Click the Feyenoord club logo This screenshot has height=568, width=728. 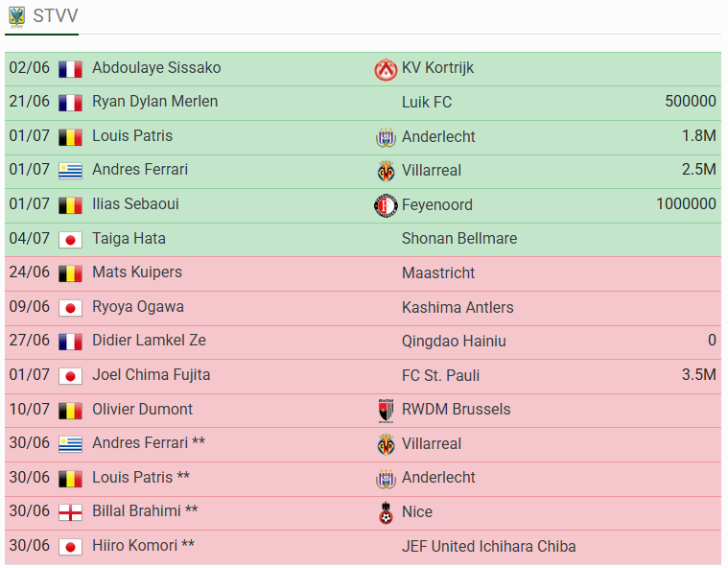[x=386, y=205]
